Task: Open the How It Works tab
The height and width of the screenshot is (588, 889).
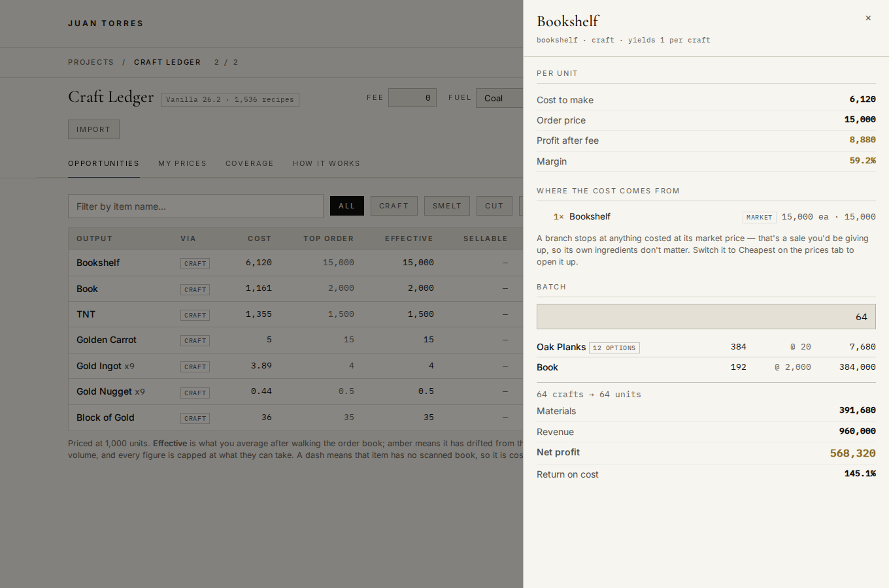Action: point(326,163)
